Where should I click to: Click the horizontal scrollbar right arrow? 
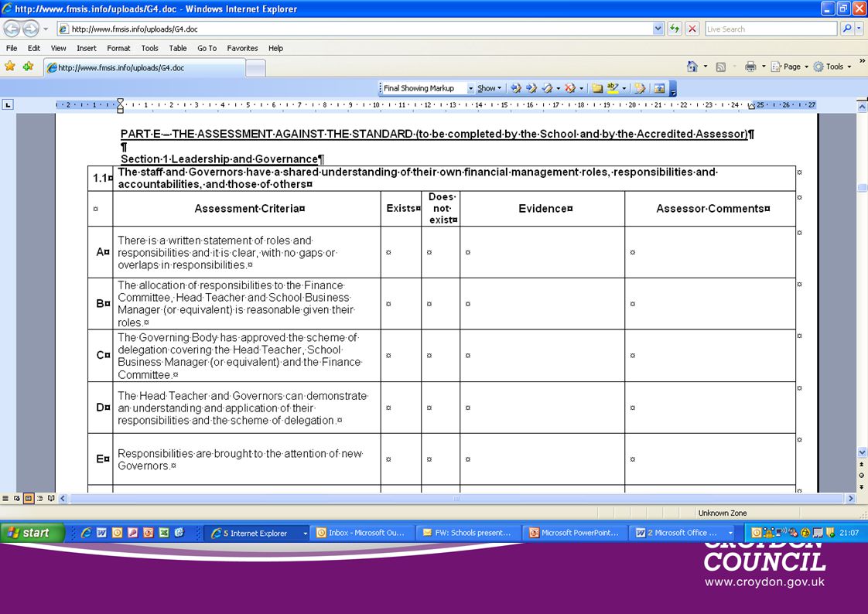tap(851, 498)
